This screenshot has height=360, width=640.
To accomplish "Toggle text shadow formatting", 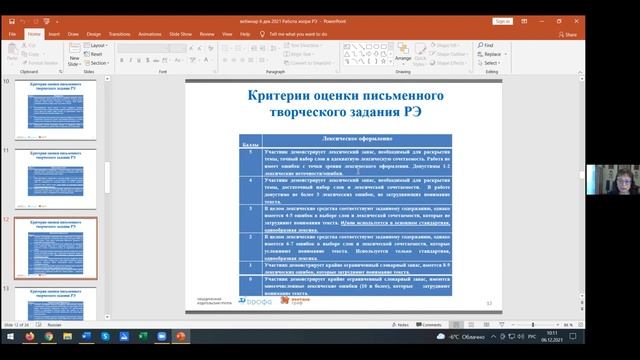I will [147, 60].
